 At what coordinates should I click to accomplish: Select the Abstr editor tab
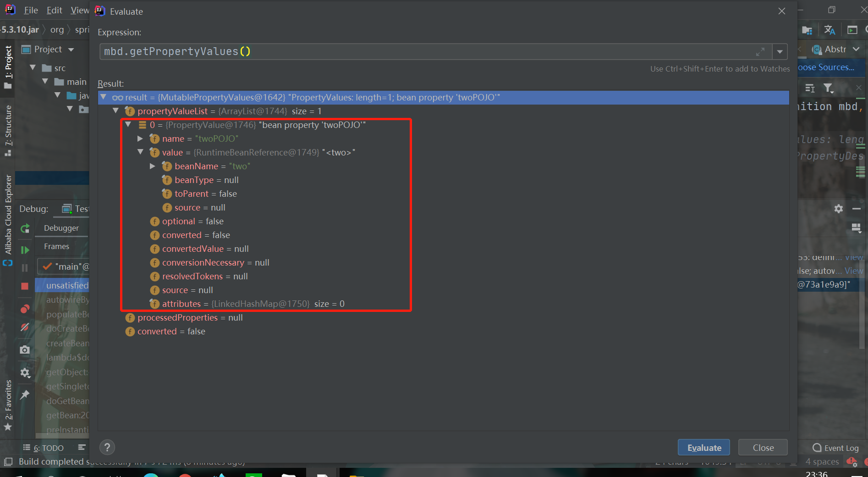[830, 49]
